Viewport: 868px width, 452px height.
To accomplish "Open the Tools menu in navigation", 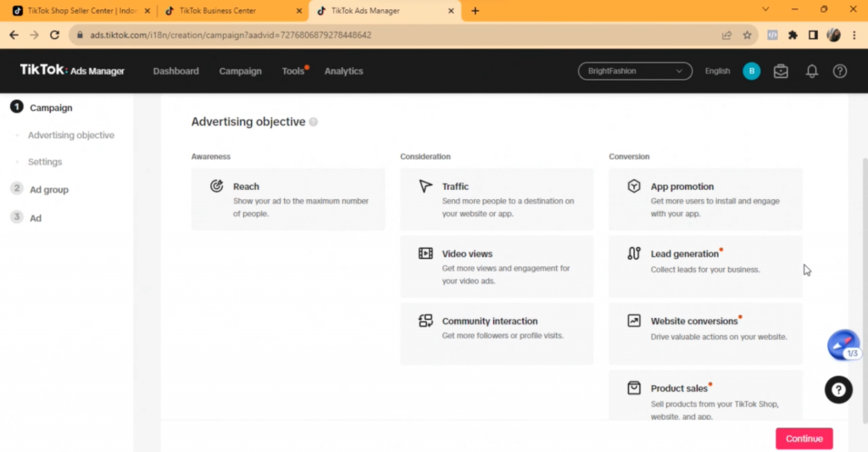I will point(293,71).
